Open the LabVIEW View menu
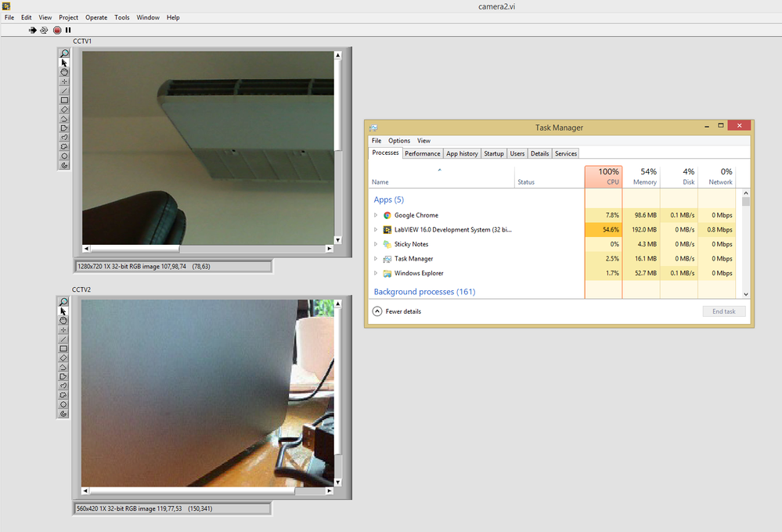Image resolution: width=782 pixels, height=532 pixels. 45,17
